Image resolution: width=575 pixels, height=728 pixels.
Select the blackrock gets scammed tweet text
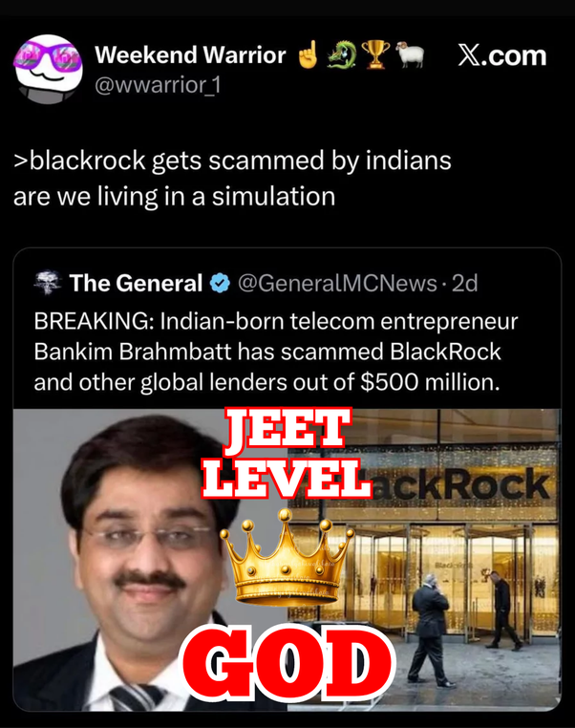[232, 179]
